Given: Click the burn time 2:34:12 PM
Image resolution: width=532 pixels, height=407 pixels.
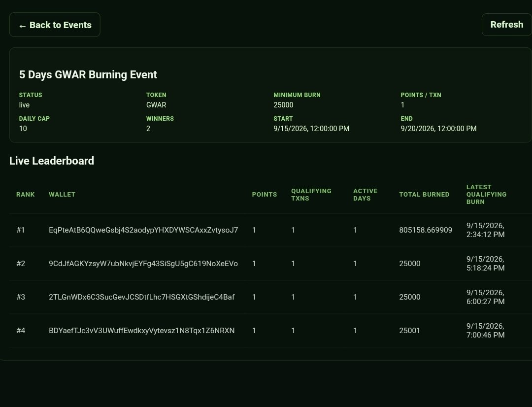Looking at the screenshot, I should [485, 235].
